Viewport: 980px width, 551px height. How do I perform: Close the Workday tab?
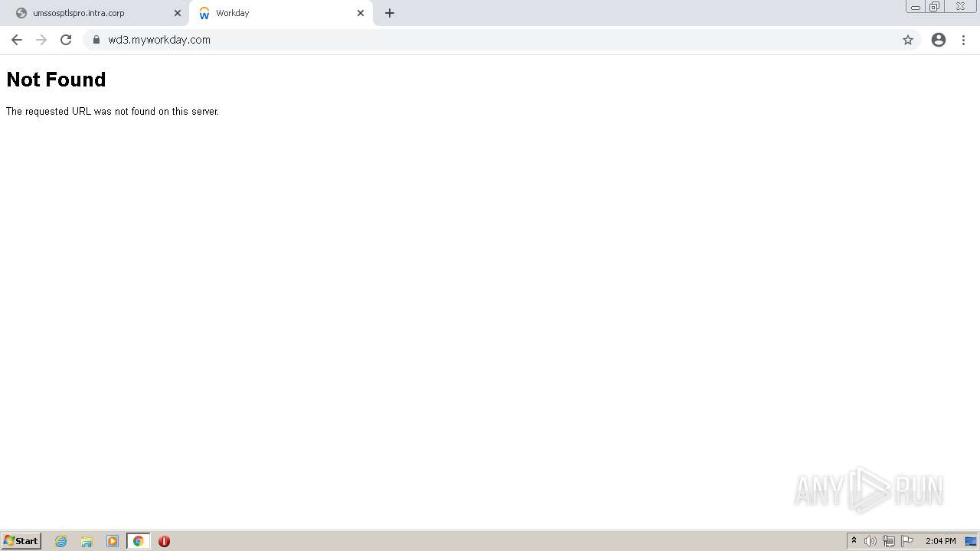tap(361, 13)
